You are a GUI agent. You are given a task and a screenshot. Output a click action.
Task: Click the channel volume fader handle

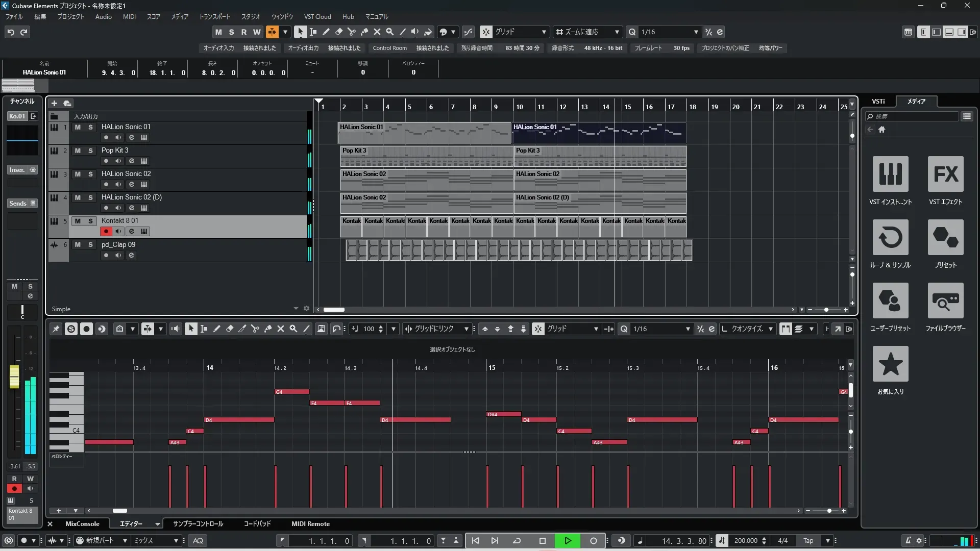coord(14,377)
